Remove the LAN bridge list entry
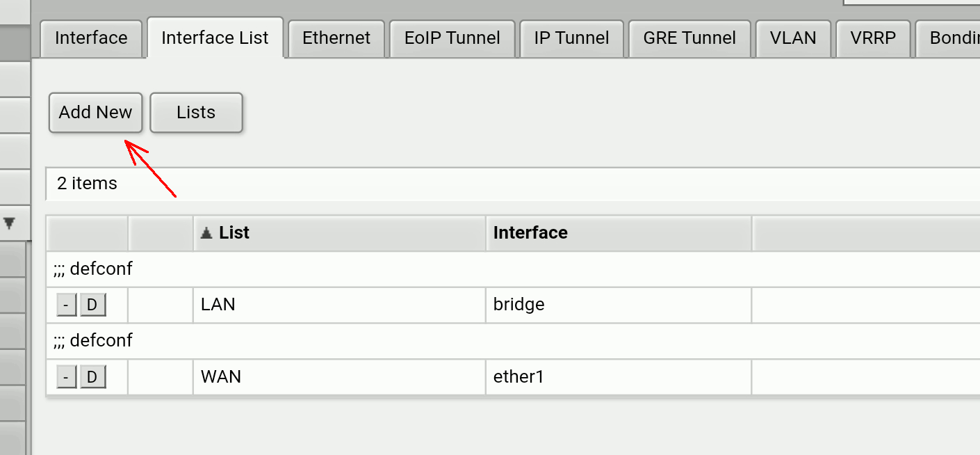Image resolution: width=980 pixels, height=455 pixels. [67, 305]
